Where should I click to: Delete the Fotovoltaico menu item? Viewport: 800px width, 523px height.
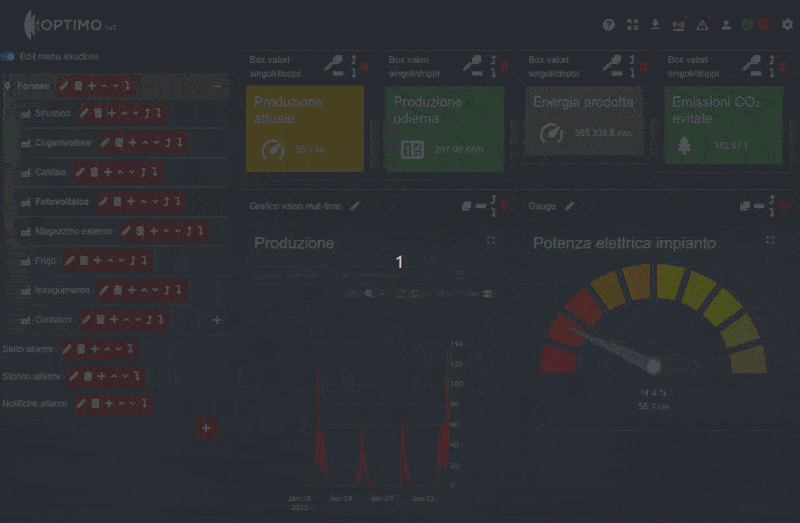pos(117,202)
